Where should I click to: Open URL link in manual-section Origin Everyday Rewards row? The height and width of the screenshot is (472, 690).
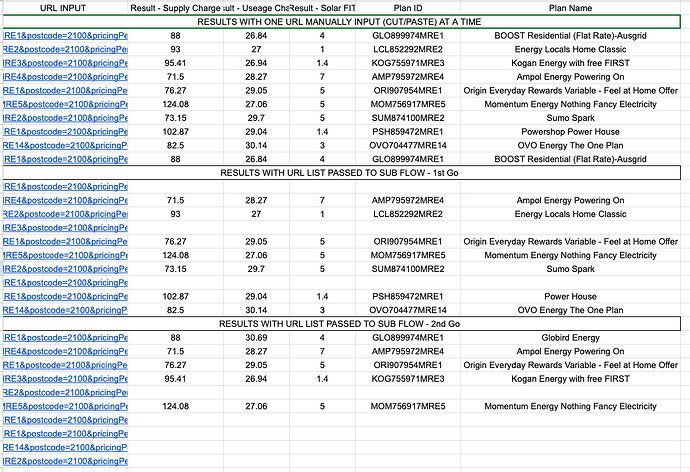click(x=65, y=90)
